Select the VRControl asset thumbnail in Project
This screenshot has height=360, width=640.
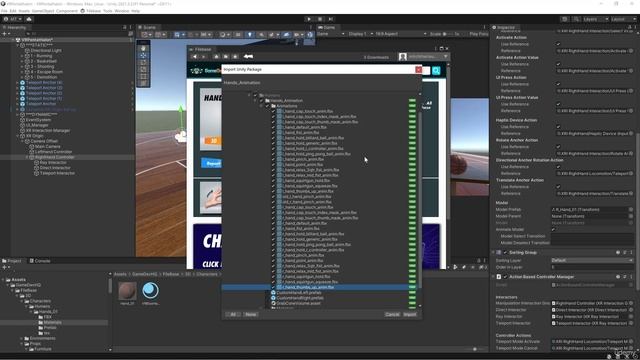[150, 291]
